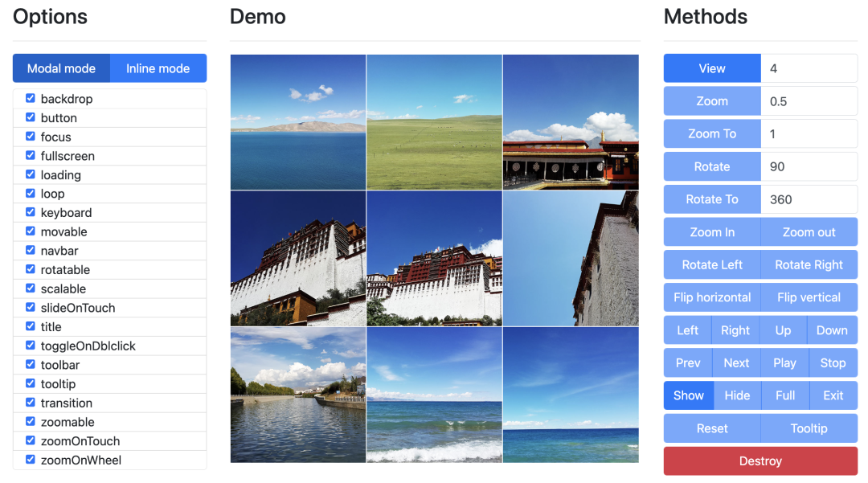Viewport: 868px width, 483px height.
Task: Click Rotate Left
Action: tap(712, 264)
